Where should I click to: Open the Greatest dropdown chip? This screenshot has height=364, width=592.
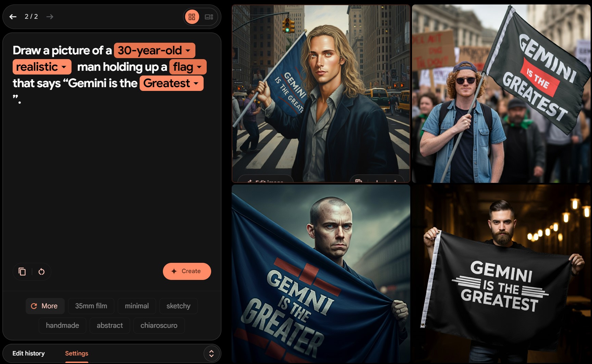coord(171,83)
